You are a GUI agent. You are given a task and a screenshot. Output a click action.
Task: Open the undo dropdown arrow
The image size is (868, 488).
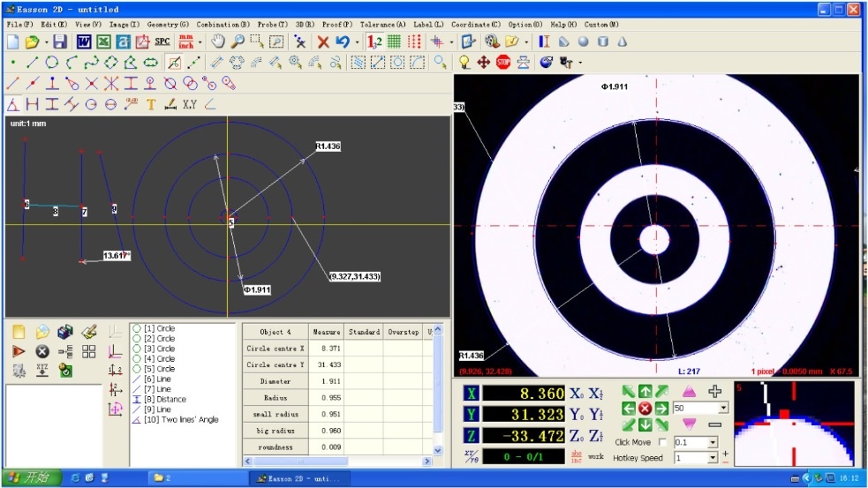click(357, 42)
